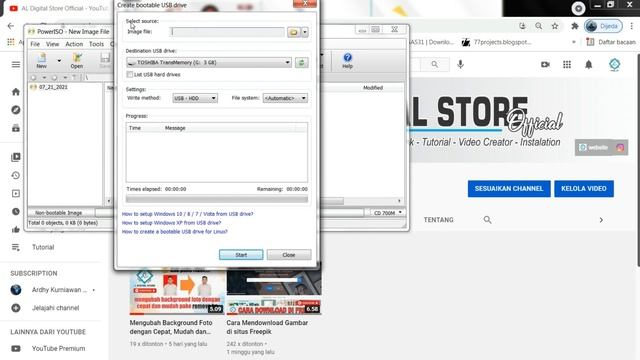Open the Action menu in PowerISO

[74, 44]
